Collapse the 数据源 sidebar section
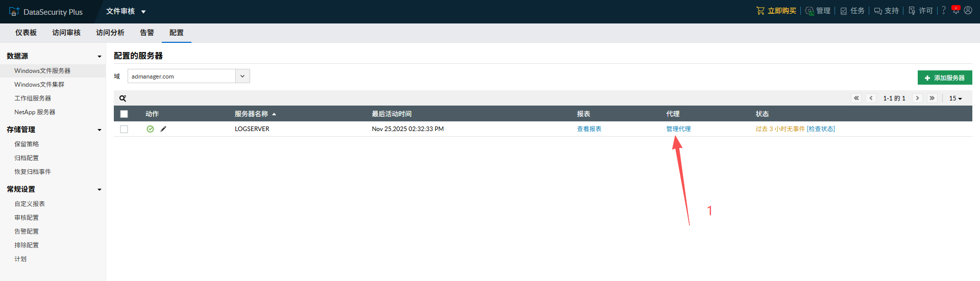The image size is (980, 281). click(99, 57)
